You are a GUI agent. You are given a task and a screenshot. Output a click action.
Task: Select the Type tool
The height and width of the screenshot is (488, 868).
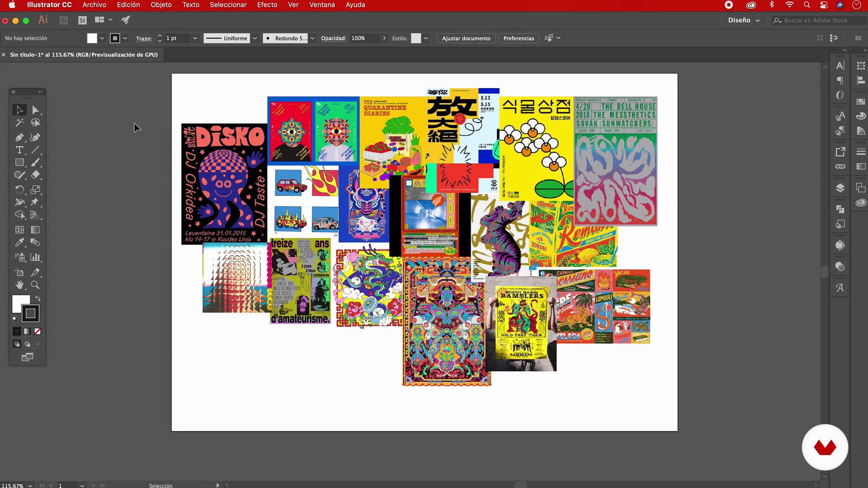click(x=19, y=150)
